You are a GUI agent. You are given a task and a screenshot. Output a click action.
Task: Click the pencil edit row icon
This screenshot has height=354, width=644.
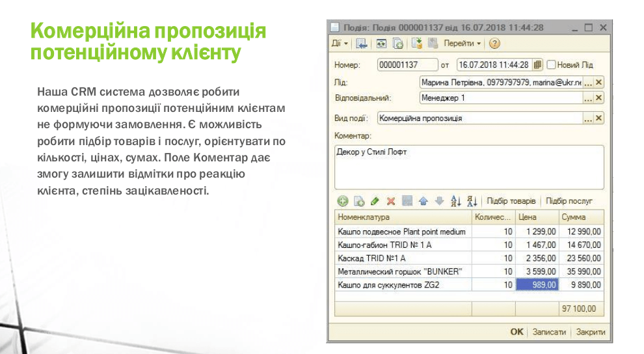point(375,201)
